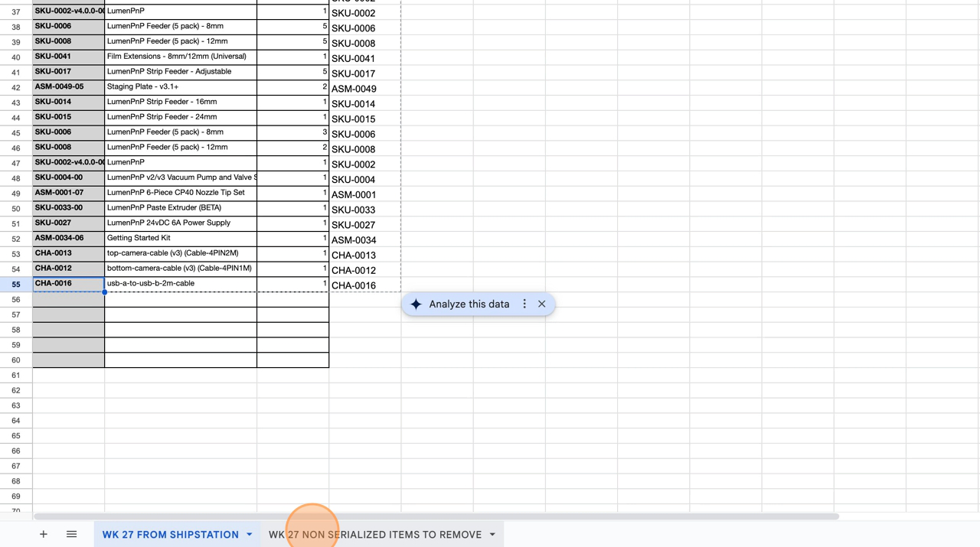The height and width of the screenshot is (547, 980).
Task: Click the Analyze this data sparkle icon
Action: tap(416, 304)
